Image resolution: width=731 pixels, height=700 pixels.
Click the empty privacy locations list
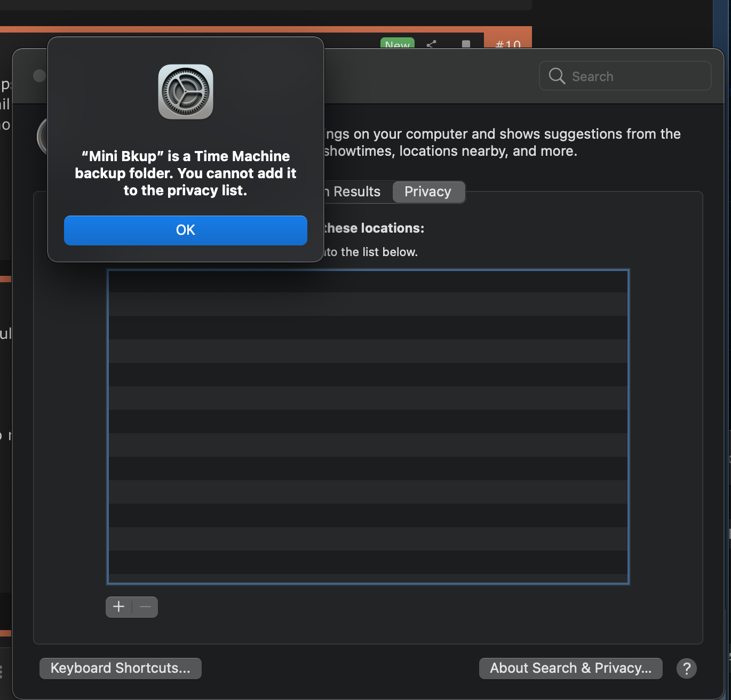click(x=368, y=427)
